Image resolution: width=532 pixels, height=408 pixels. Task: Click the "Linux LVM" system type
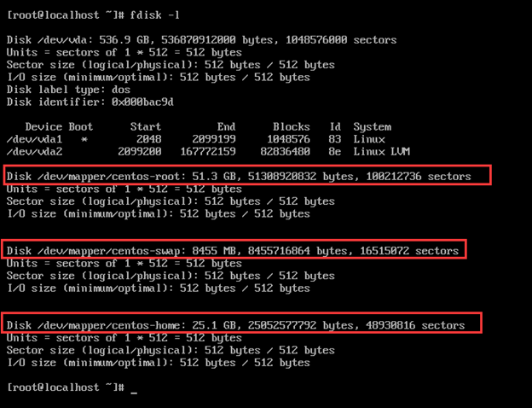click(x=381, y=152)
